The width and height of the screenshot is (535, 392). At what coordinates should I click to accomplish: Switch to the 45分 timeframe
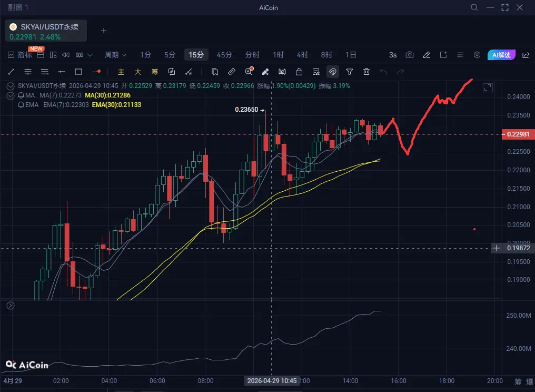[224, 55]
